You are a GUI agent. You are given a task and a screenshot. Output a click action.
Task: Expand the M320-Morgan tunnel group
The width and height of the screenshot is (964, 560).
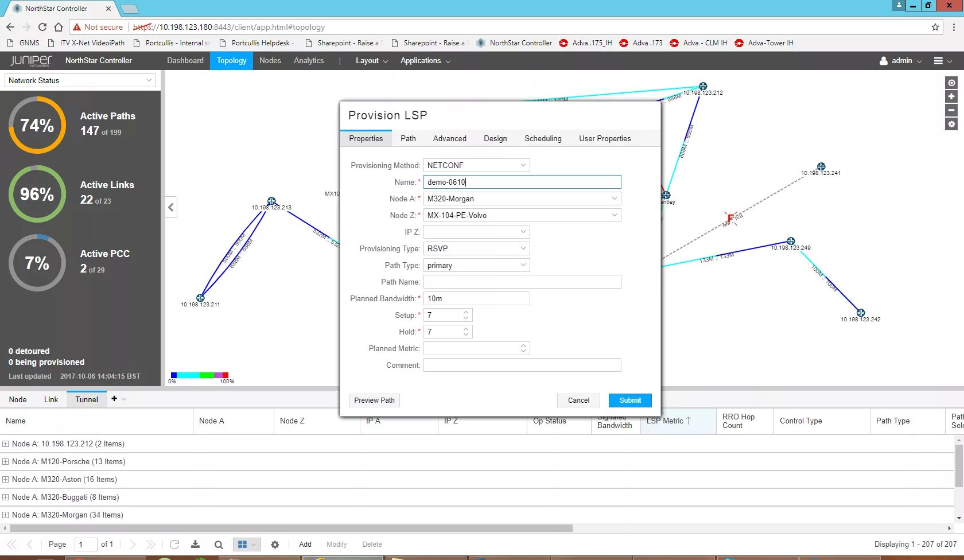point(6,515)
